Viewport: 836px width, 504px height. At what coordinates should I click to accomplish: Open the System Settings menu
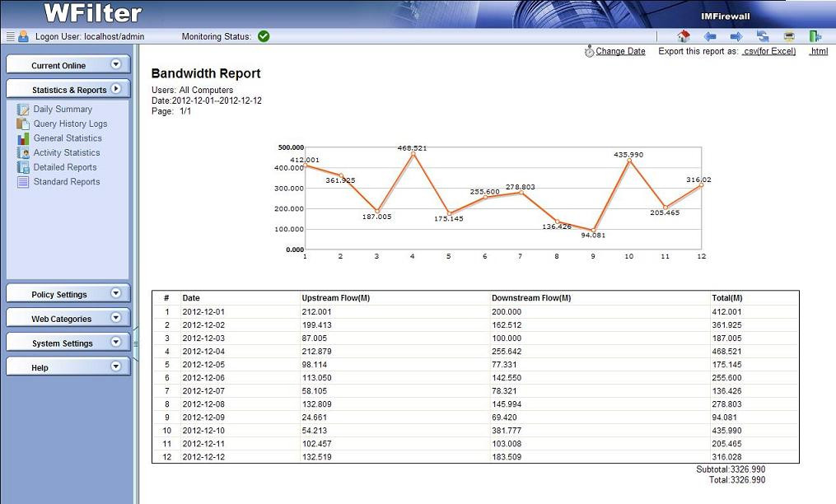point(68,343)
